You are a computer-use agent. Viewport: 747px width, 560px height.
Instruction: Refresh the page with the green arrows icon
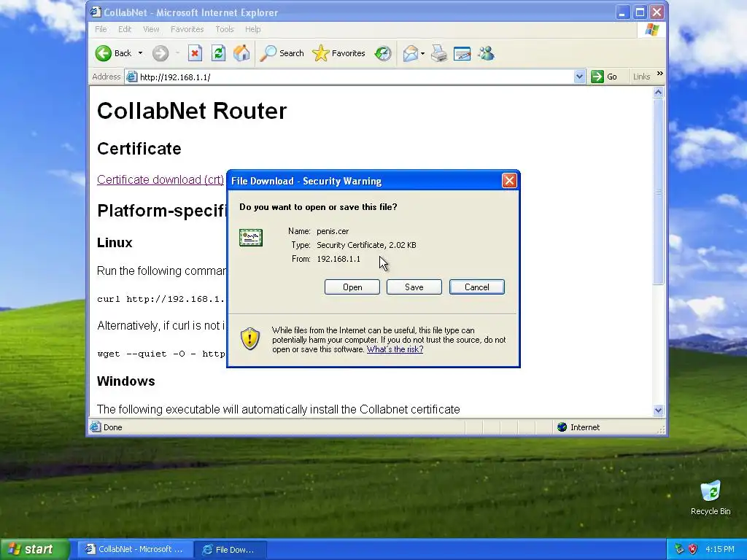click(x=218, y=53)
